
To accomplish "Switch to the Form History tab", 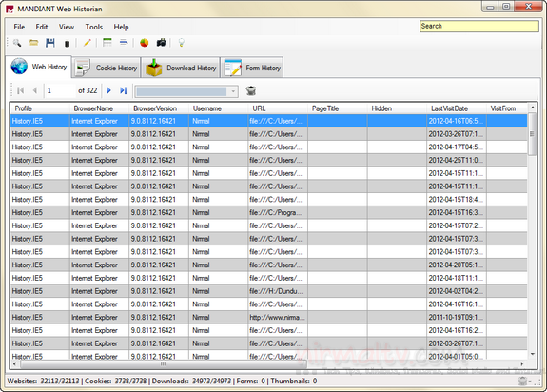I will [x=252, y=68].
